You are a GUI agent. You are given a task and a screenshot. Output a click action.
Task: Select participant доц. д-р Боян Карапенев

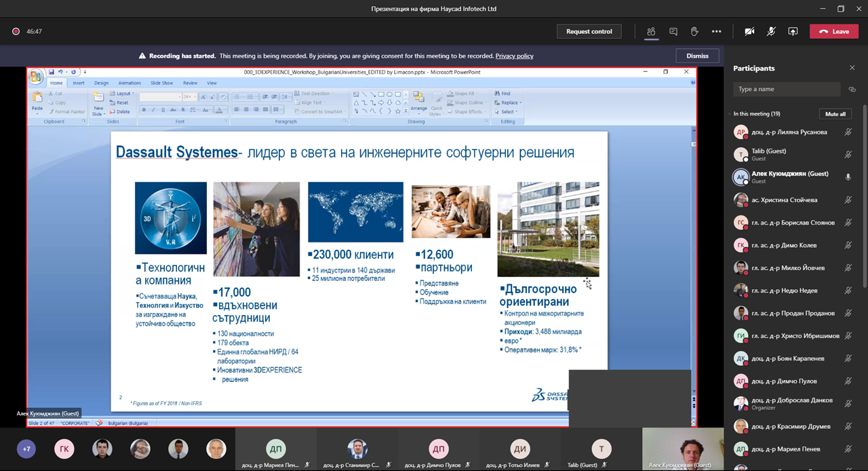793,358
